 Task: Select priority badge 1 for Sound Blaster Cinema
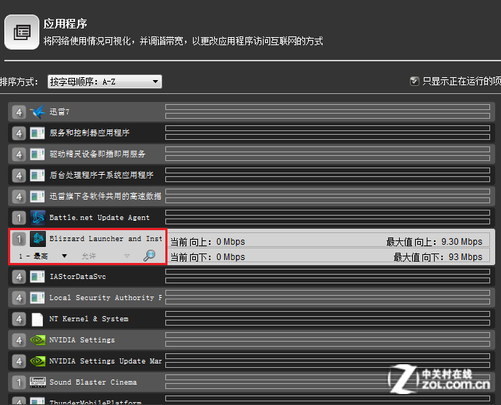(x=19, y=382)
